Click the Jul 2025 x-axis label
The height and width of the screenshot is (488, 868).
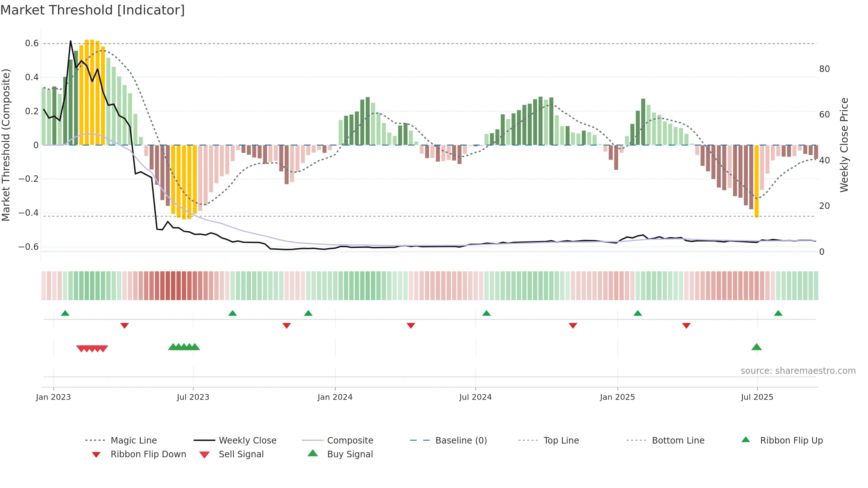point(757,397)
